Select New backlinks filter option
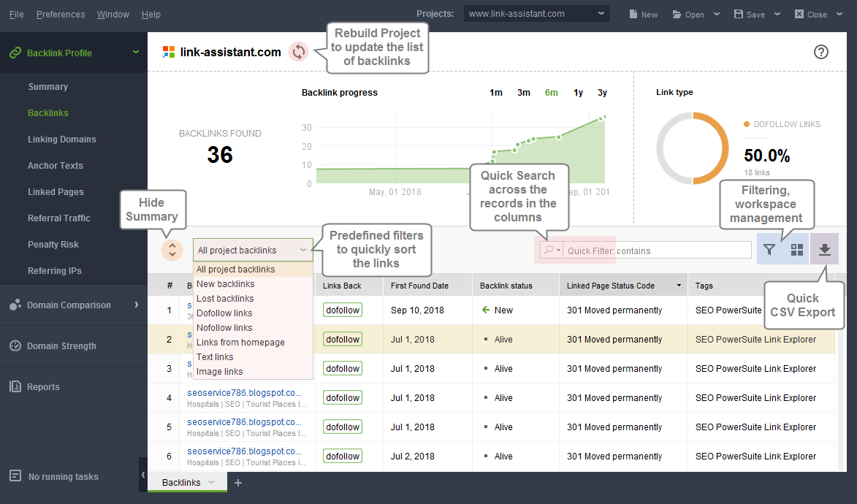This screenshot has width=857, height=504. [x=253, y=283]
